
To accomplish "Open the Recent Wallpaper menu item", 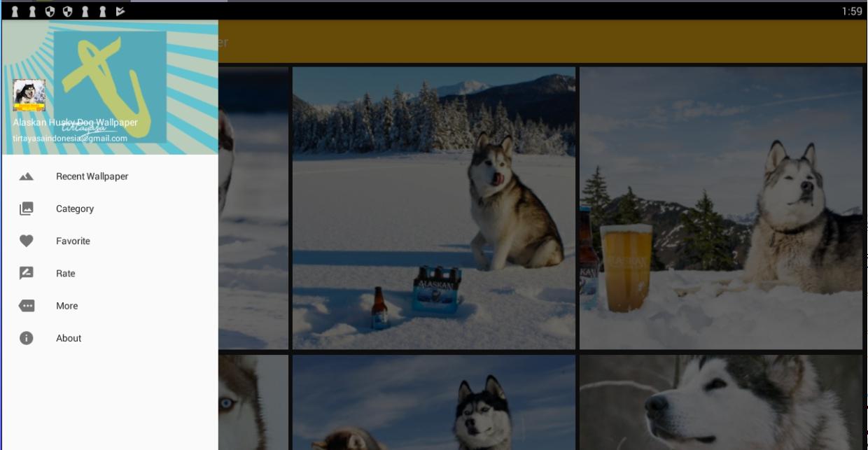I will click(109, 176).
